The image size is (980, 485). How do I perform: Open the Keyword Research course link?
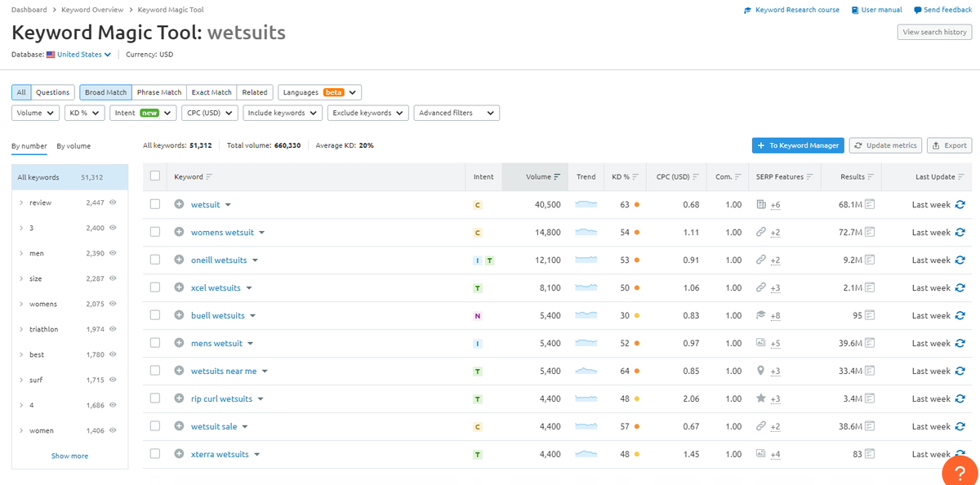coord(791,10)
